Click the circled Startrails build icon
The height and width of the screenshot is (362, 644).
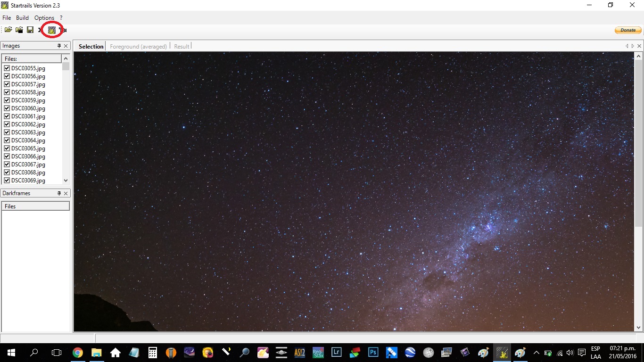click(52, 30)
